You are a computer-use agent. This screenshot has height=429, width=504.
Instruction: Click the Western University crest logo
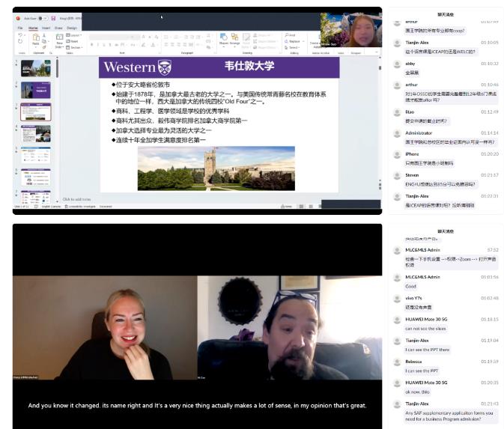[x=164, y=67]
